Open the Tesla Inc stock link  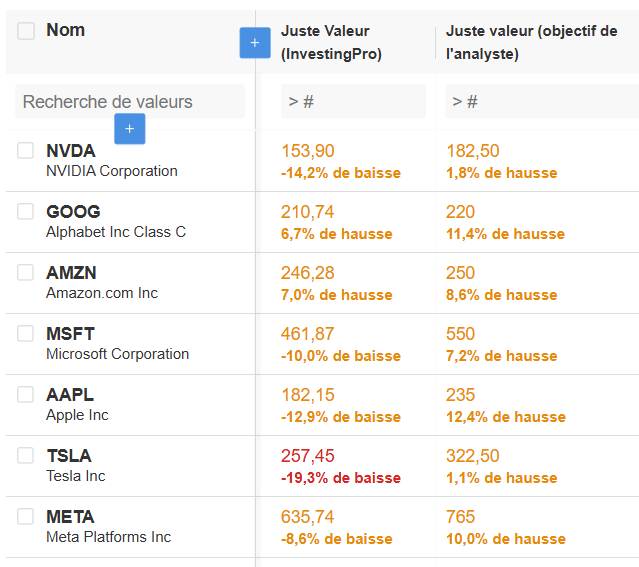76,476
